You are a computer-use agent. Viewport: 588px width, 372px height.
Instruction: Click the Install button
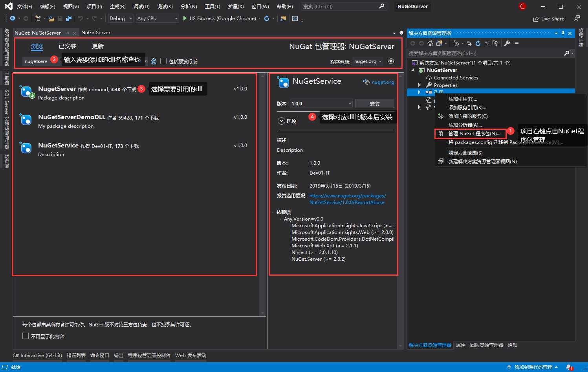coord(375,103)
